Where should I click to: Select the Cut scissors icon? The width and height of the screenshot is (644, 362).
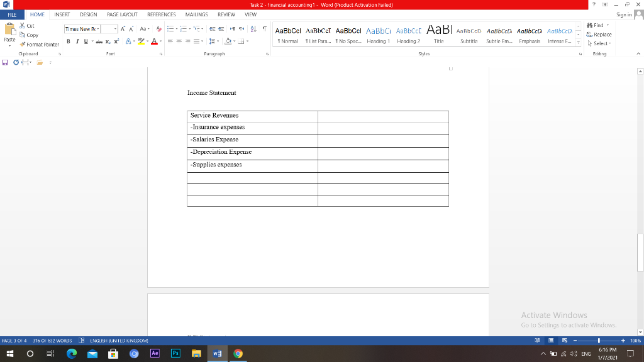click(x=22, y=26)
